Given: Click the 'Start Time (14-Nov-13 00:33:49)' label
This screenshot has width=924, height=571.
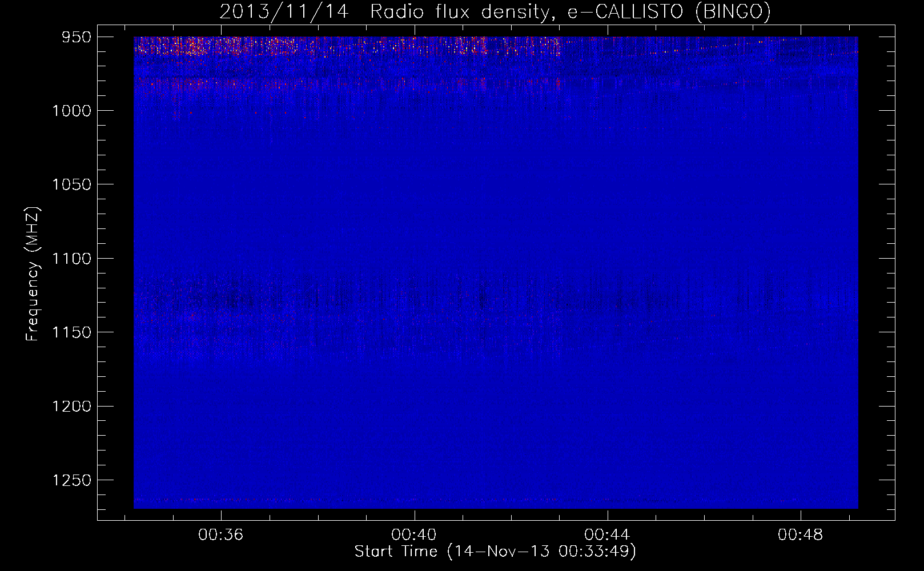Looking at the screenshot, I should [x=495, y=552].
